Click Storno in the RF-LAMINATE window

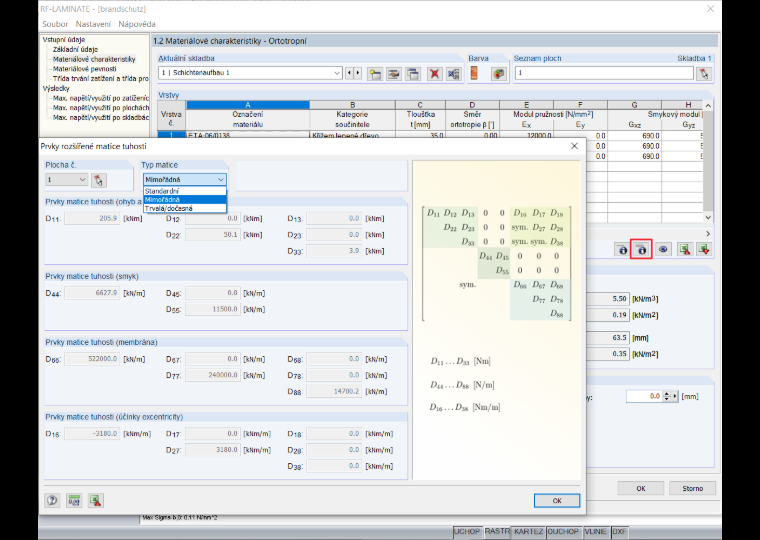click(693, 488)
